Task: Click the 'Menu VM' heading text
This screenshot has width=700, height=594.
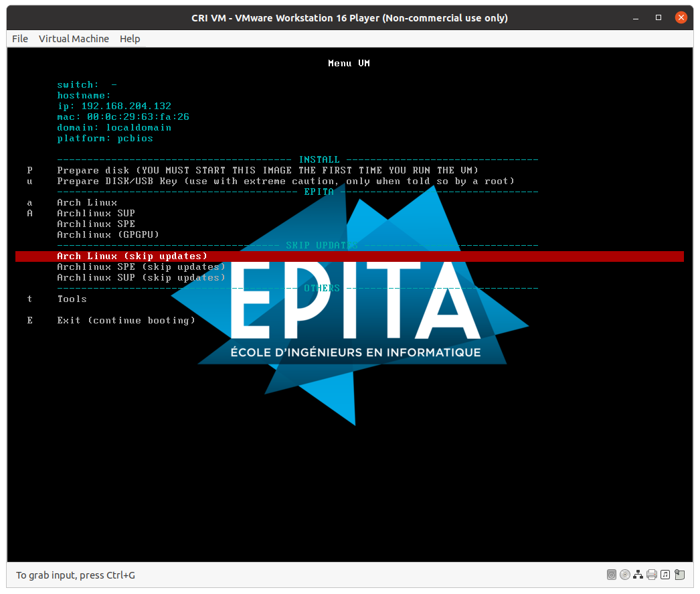Action: [x=349, y=64]
